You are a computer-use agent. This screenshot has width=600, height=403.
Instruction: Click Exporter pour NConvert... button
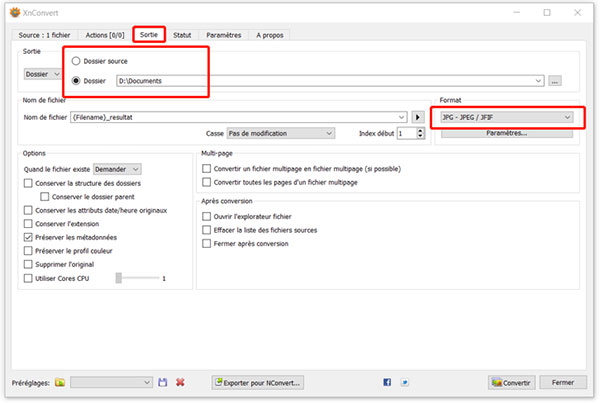point(258,383)
